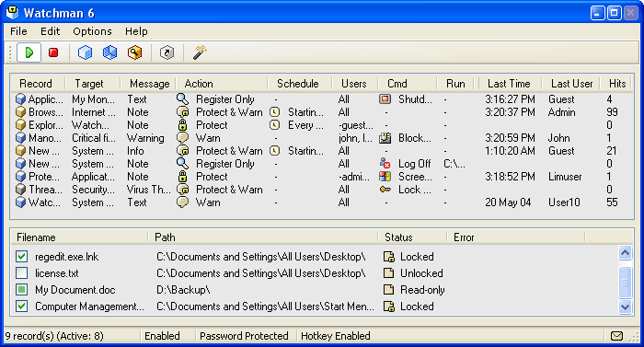This screenshot has height=347, width=644.
Task: Click the file icon next to Read-only status
Action: click(388, 290)
